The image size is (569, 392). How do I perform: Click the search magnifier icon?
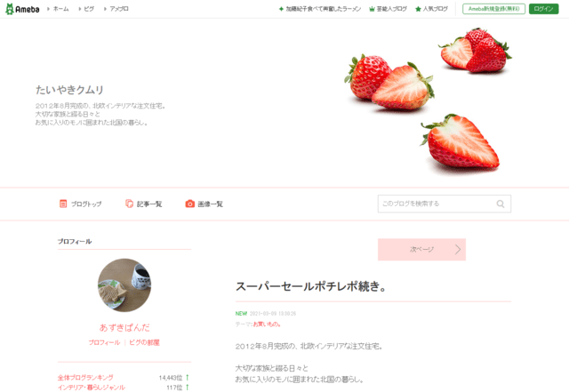tap(501, 204)
